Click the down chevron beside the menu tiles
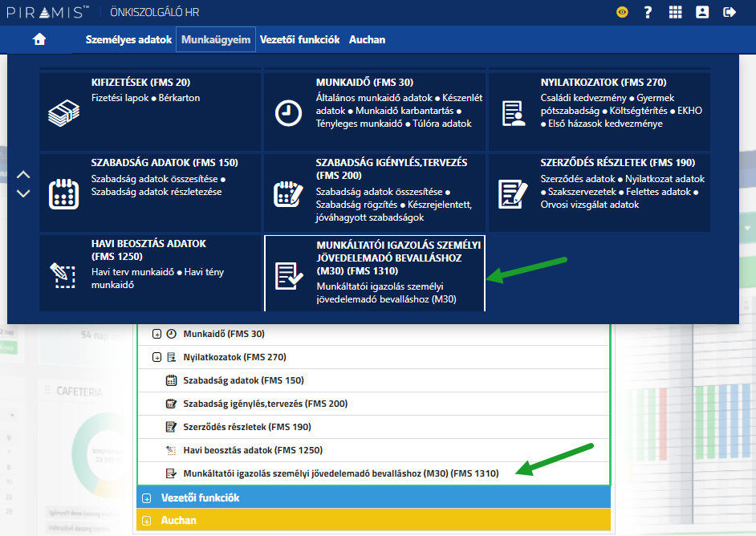Image resolution: width=756 pixels, height=536 pixels. click(23, 193)
